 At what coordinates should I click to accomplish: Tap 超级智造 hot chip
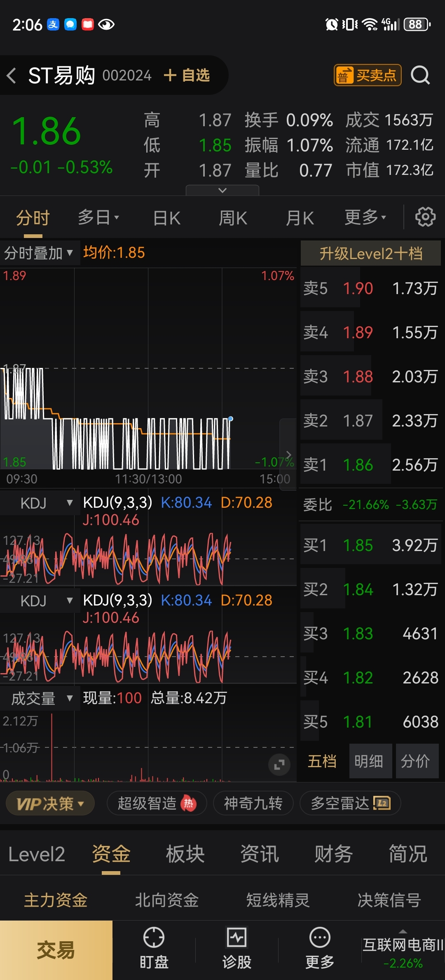157,803
